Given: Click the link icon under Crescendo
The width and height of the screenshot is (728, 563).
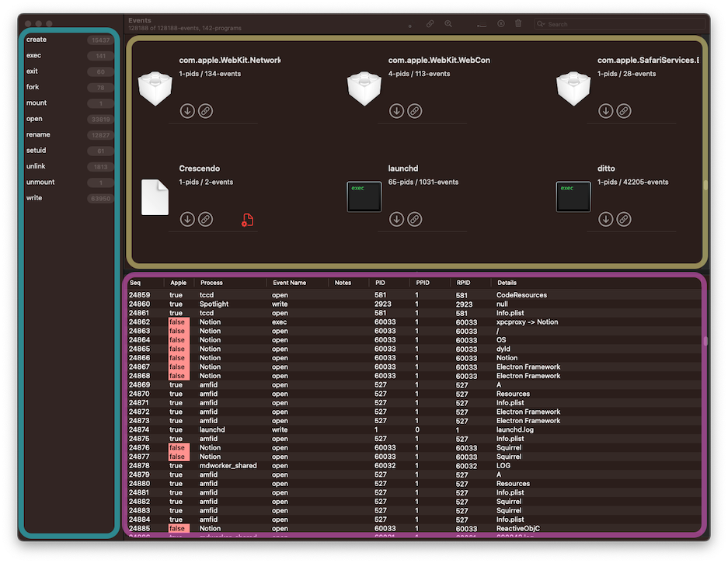Looking at the screenshot, I should click(206, 219).
